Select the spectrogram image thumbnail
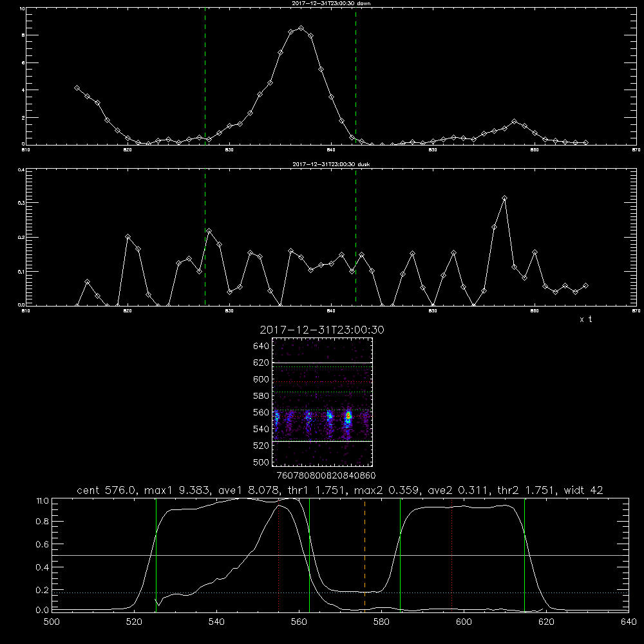The height and width of the screenshot is (644, 644). 322,402
